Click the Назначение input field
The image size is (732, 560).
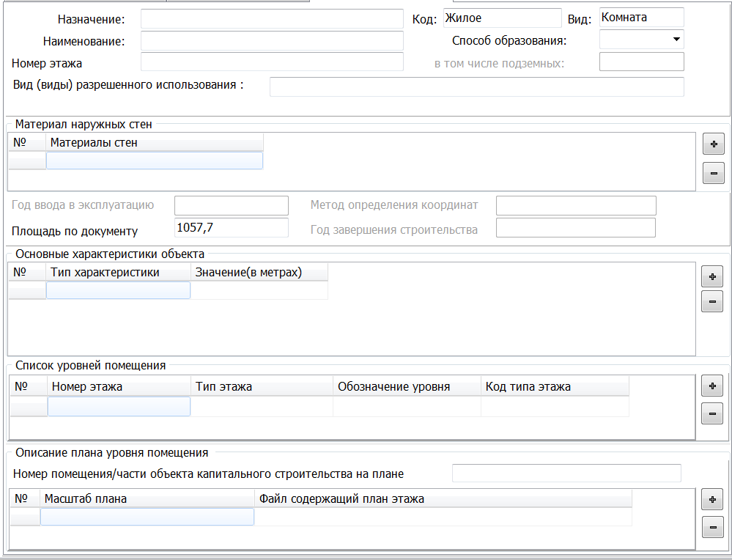(272, 19)
